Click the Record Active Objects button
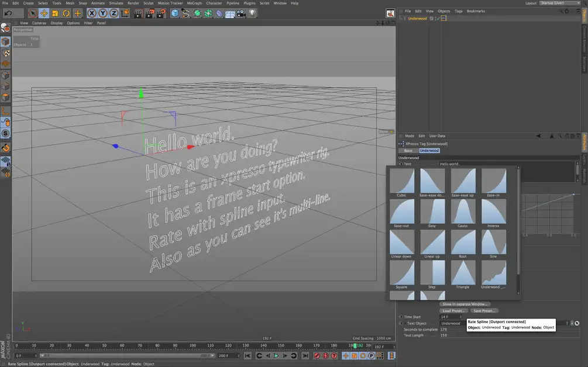 point(317,356)
